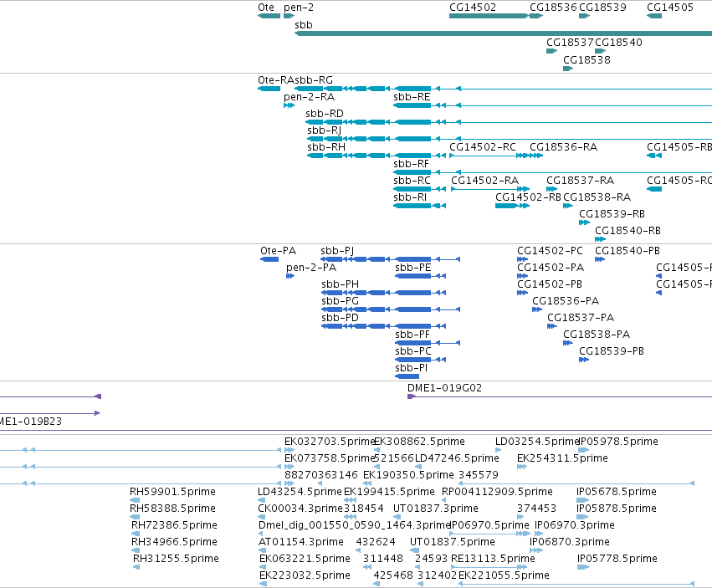The width and height of the screenshot is (712, 588).
Task: Click the sbb-PF protein label
Action: (412, 335)
